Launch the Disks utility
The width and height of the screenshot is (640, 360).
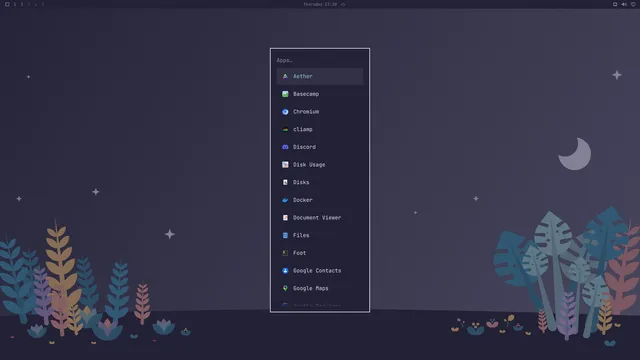pos(320,182)
